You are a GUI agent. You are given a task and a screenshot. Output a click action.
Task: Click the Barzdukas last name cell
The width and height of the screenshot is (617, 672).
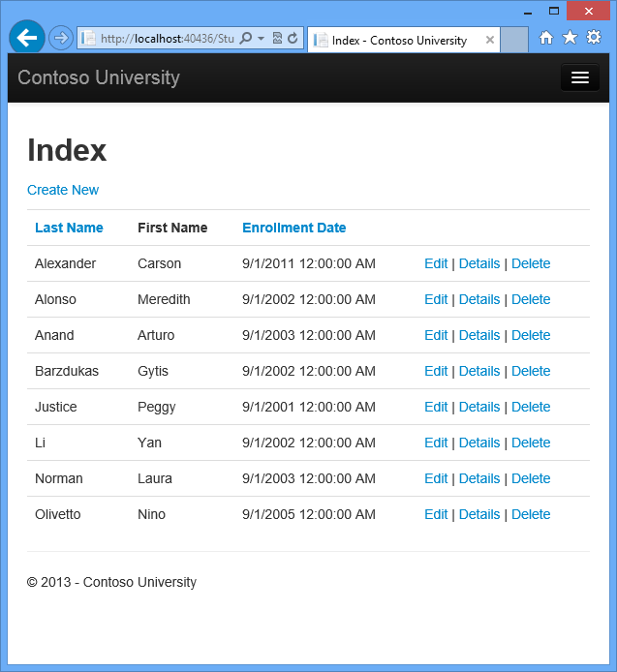[x=67, y=371]
